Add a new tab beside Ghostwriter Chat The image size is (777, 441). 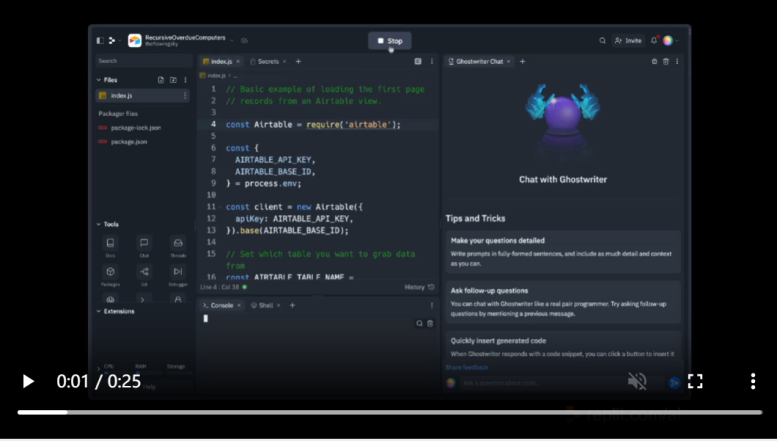click(x=522, y=61)
